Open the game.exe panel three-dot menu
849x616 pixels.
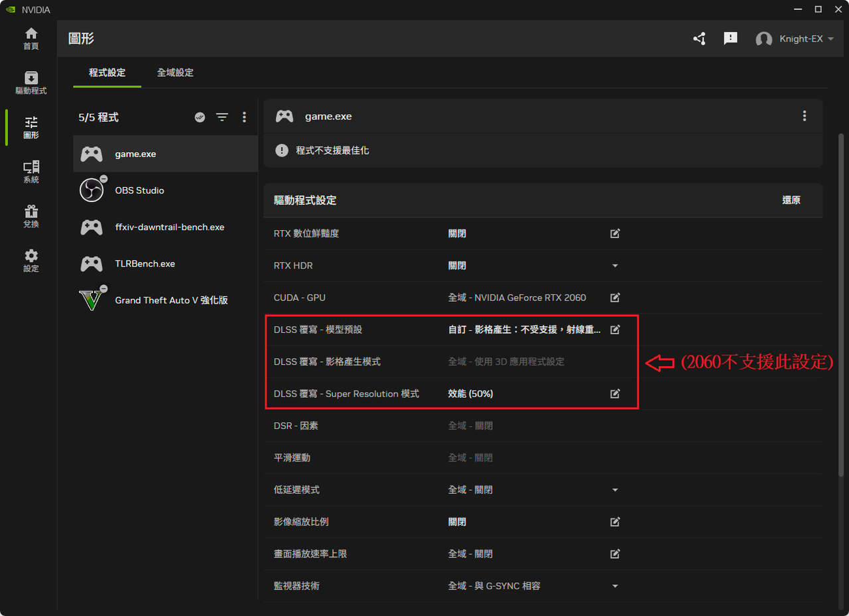point(805,116)
